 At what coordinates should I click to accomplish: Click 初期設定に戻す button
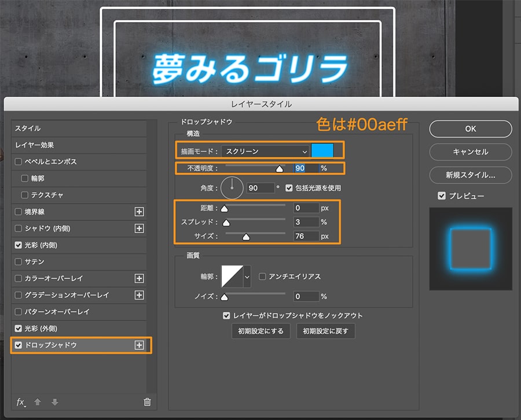click(x=325, y=331)
